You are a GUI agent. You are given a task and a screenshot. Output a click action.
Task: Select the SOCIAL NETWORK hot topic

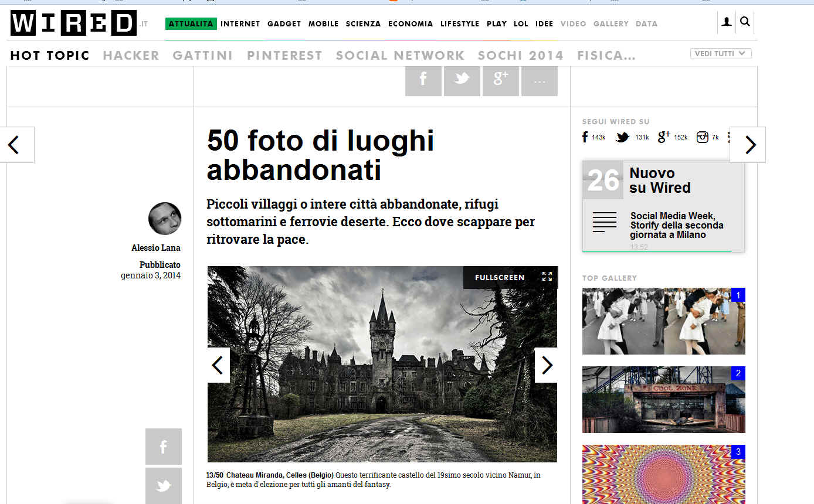coord(400,56)
